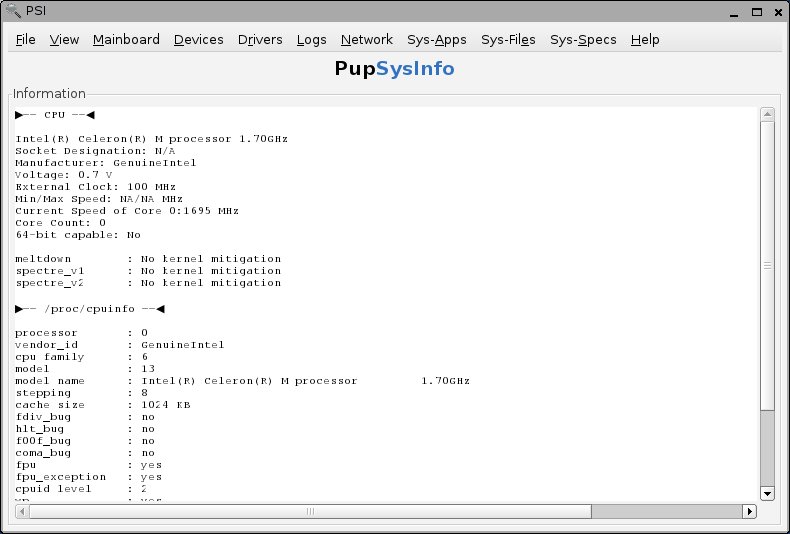Click the 'Voltage: 0.7 V' line
790x534 pixels.
tap(64, 175)
